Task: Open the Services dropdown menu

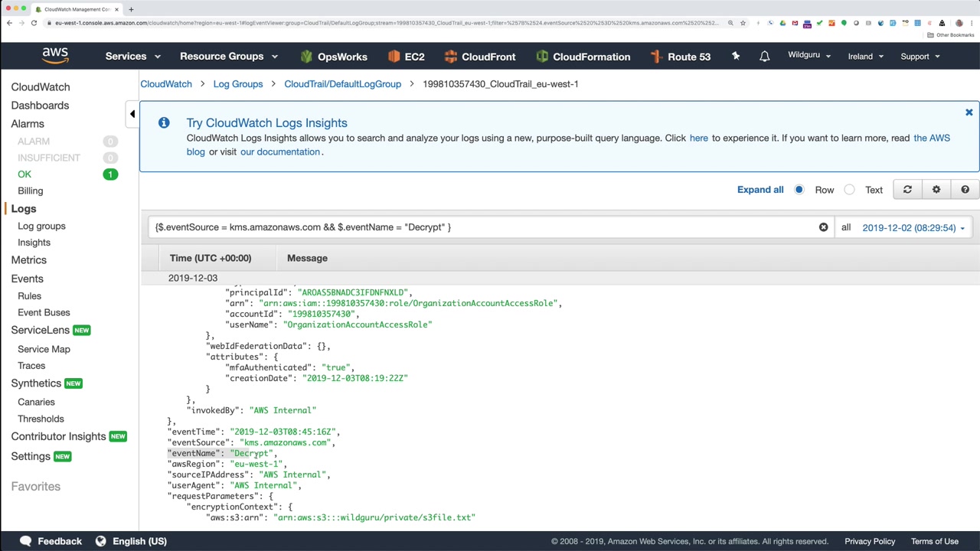Action: 132,57
